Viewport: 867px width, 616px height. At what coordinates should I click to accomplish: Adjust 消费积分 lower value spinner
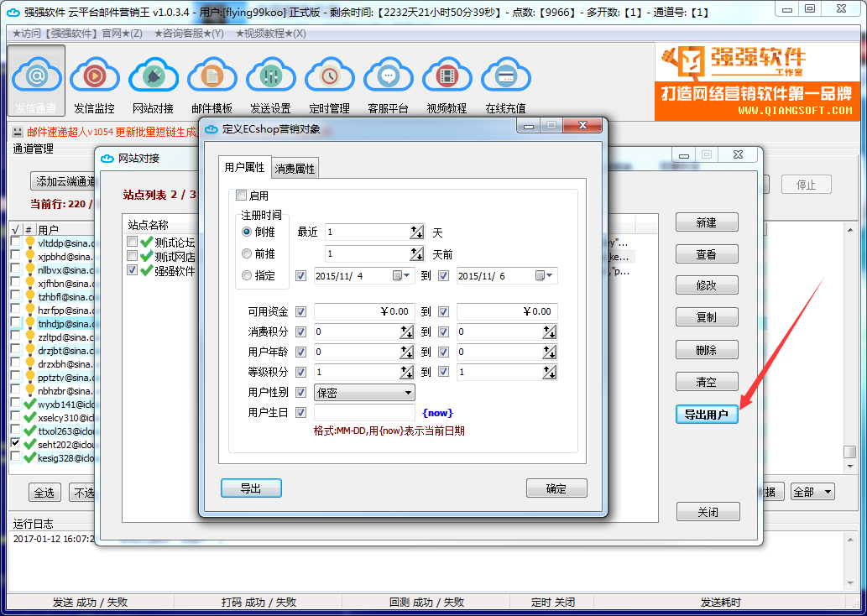coord(406,331)
